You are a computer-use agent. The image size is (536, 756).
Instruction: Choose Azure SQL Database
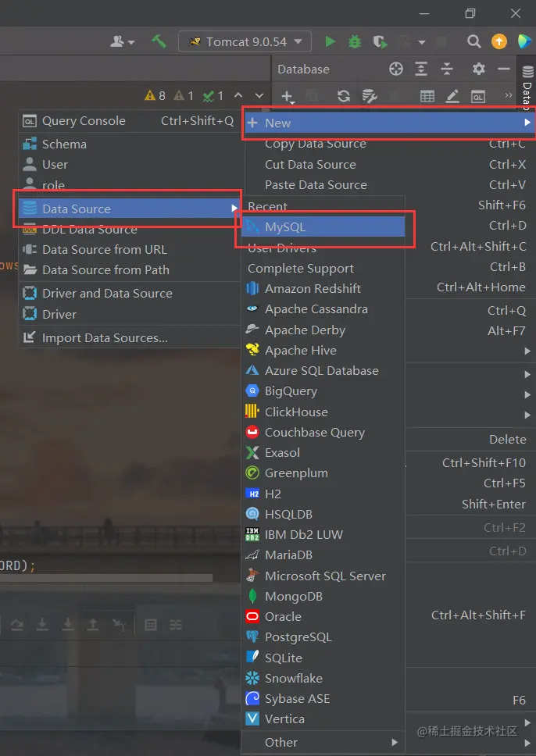point(323,371)
